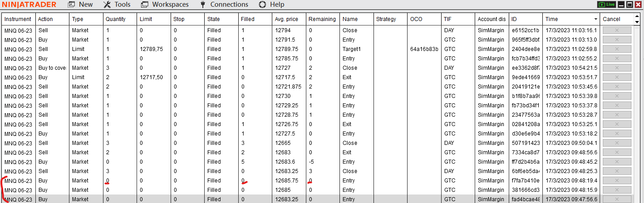The height and width of the screenshot is (203, 644).
Task: Click Time column sort arrow
Action: point(595,19)
